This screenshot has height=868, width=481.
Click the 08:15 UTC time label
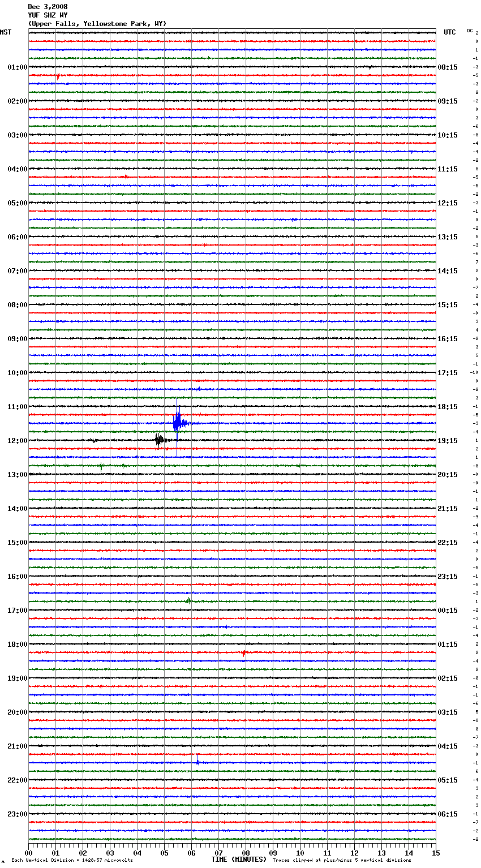coord(448,67)
